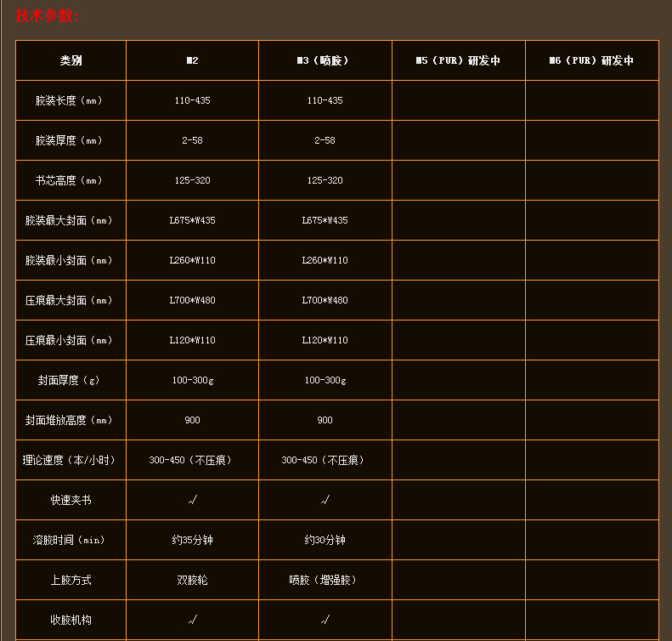Select 100-300g value in M2 column

pos(193,380)
